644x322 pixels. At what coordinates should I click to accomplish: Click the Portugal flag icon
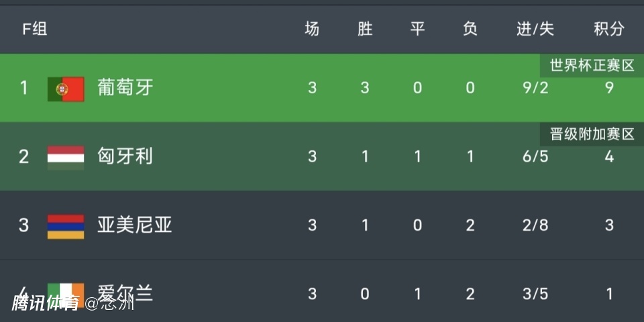[x=66, y=89]
